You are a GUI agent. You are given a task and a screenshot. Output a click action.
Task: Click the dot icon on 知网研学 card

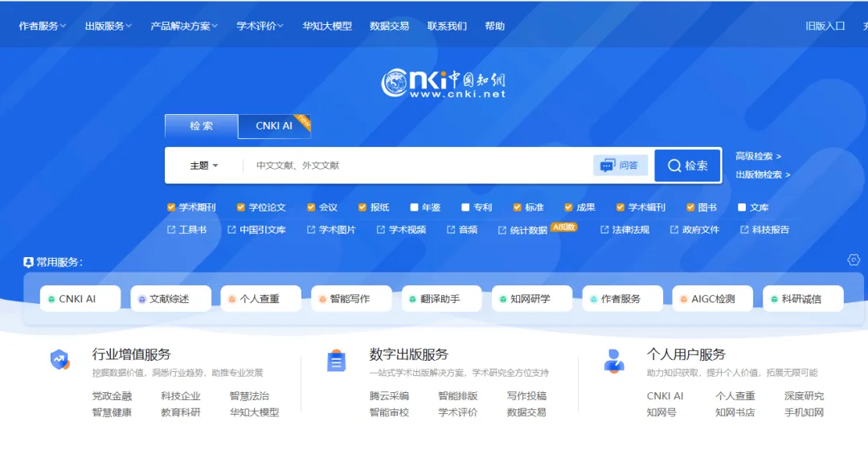pyautogui.click(x=502, y=300)
